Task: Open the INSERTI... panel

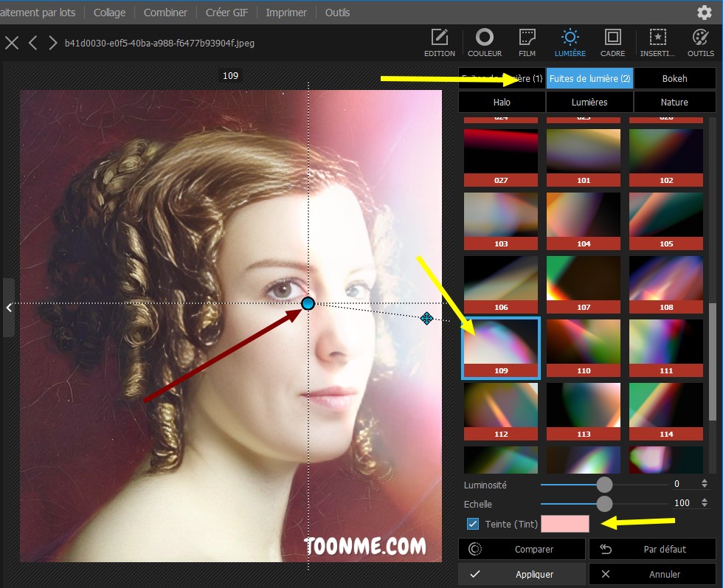Action: 657,43
